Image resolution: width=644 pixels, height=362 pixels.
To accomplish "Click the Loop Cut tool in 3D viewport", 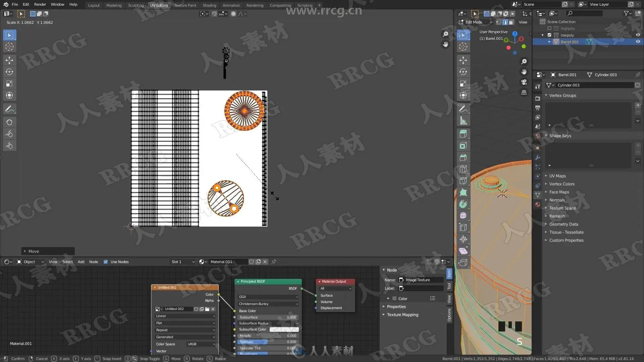I will [x=463, y=169].
